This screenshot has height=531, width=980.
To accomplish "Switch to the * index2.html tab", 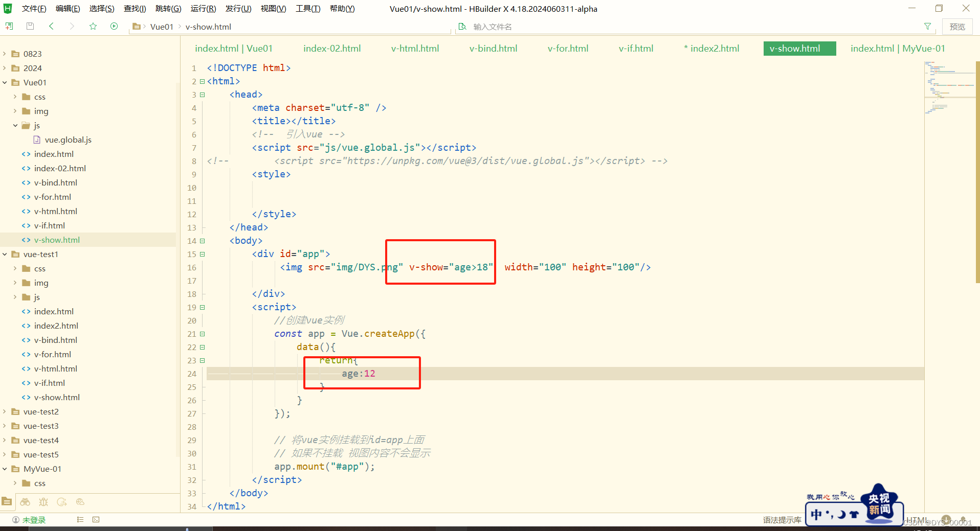I will pos(711,49).
